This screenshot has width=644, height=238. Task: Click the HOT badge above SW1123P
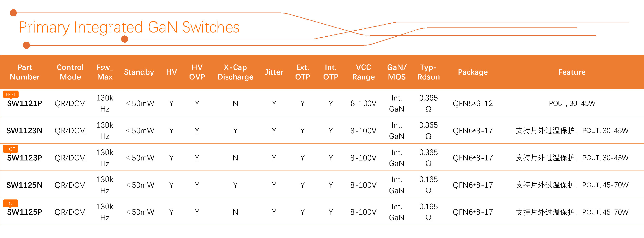coord(10,149)
